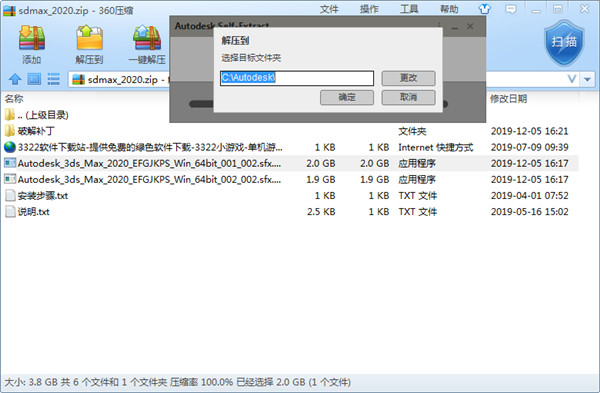
Task: Click the Autodesk Self-Extract dialog title
Action: 222,25
